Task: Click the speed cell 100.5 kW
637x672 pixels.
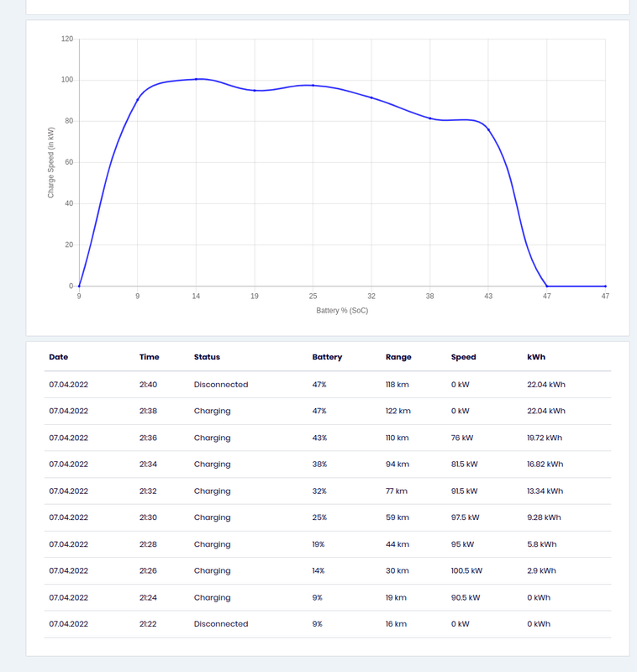Action: (466, 571)
